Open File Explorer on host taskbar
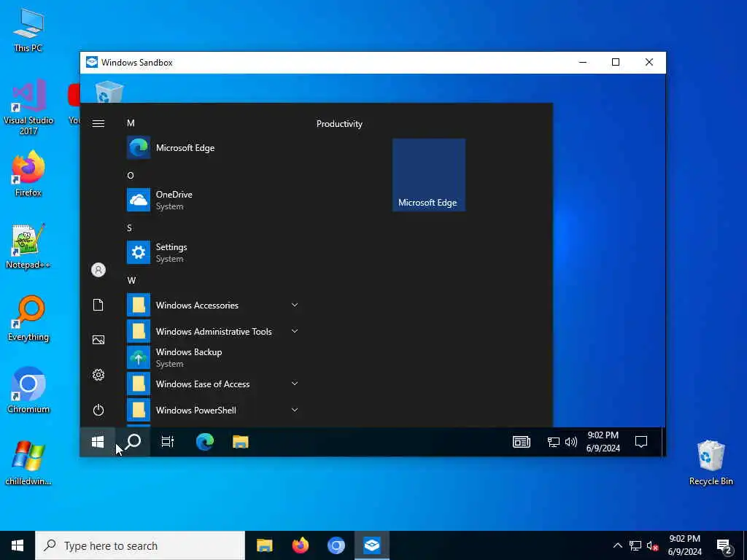This screenshot has height=560, width=747. pos(264,545)
